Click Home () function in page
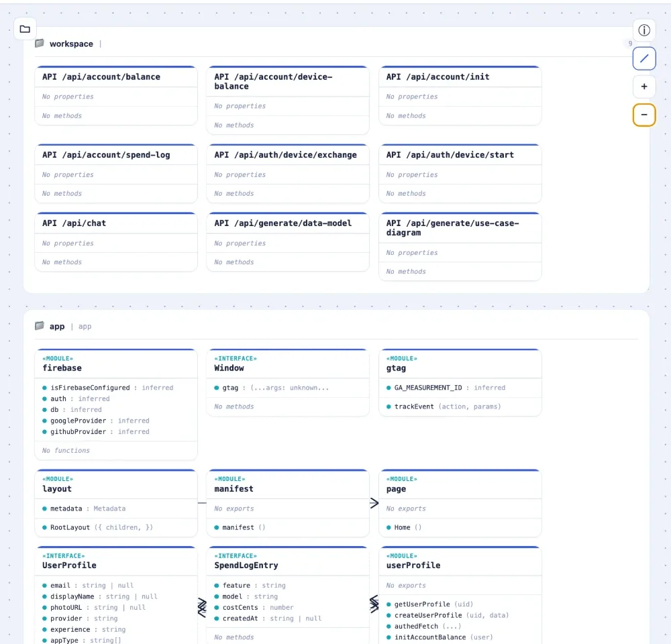 click(x=403, y=527)
